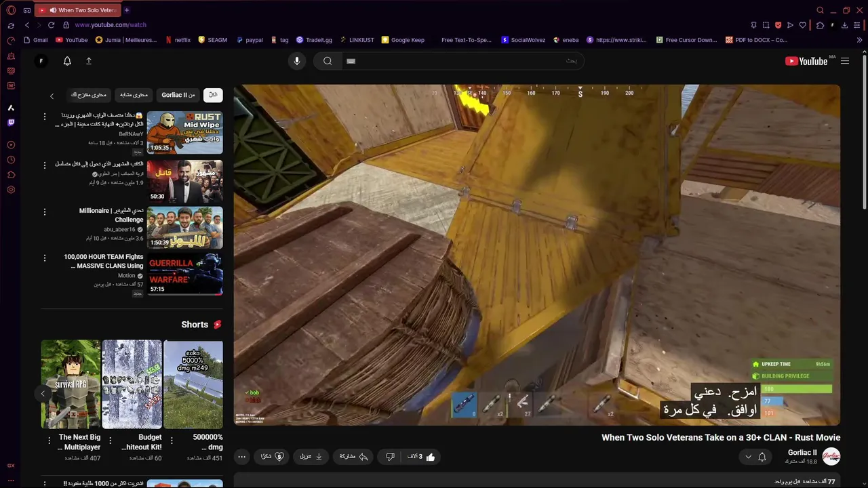This screenshot has width=868, height=488.
Task: Select the first highlighted filter chip
Action: tap(213, 95)
